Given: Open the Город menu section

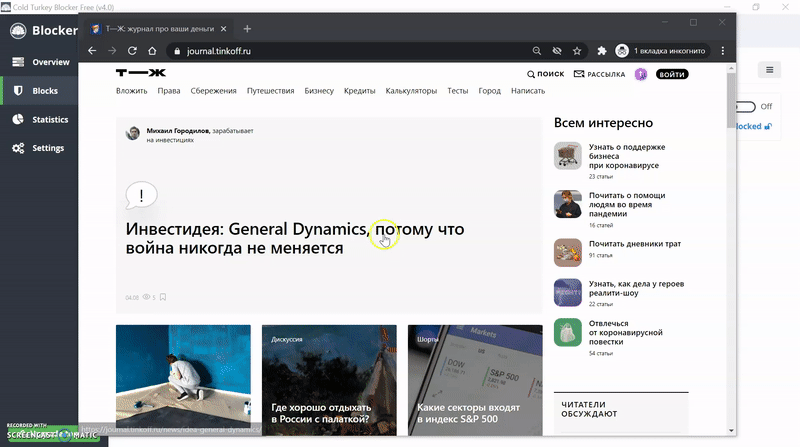Looking at the screenshot, I should [489, 91].
